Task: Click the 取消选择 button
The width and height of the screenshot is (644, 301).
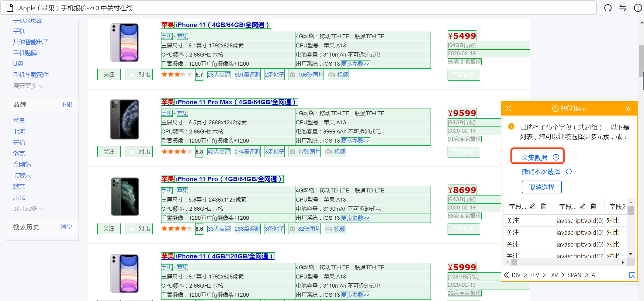Action: [x=542, y=187]
